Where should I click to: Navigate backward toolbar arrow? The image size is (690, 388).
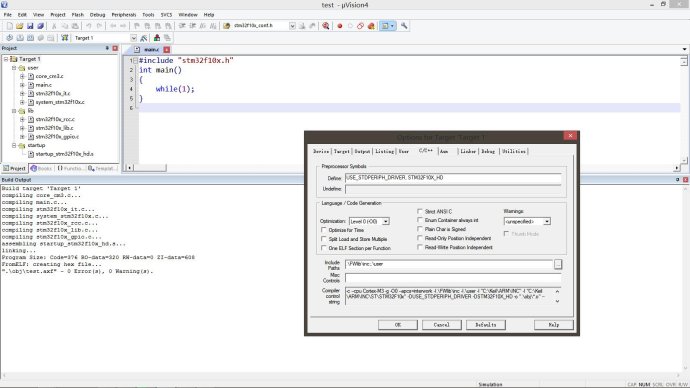tap(113, 26)
